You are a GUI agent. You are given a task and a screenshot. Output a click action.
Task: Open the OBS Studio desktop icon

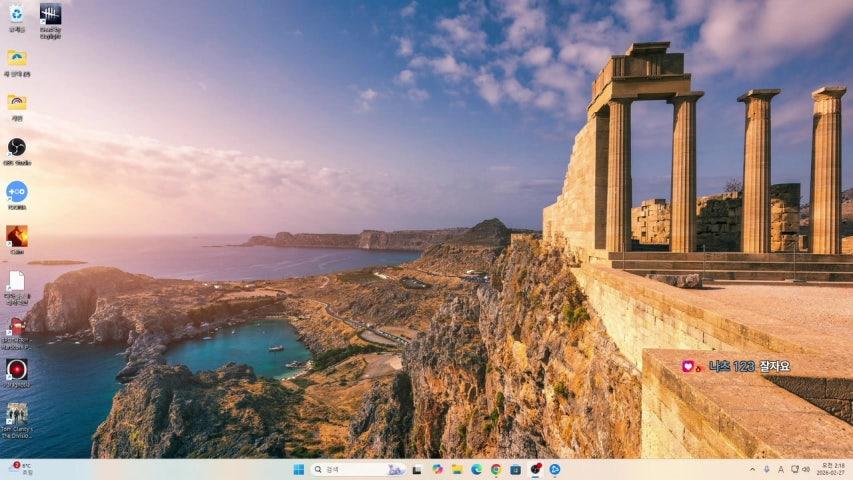tap(16, 148)
